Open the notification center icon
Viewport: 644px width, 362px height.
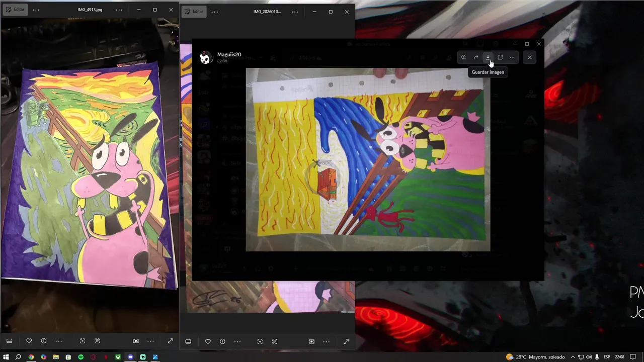coord(633,357)
